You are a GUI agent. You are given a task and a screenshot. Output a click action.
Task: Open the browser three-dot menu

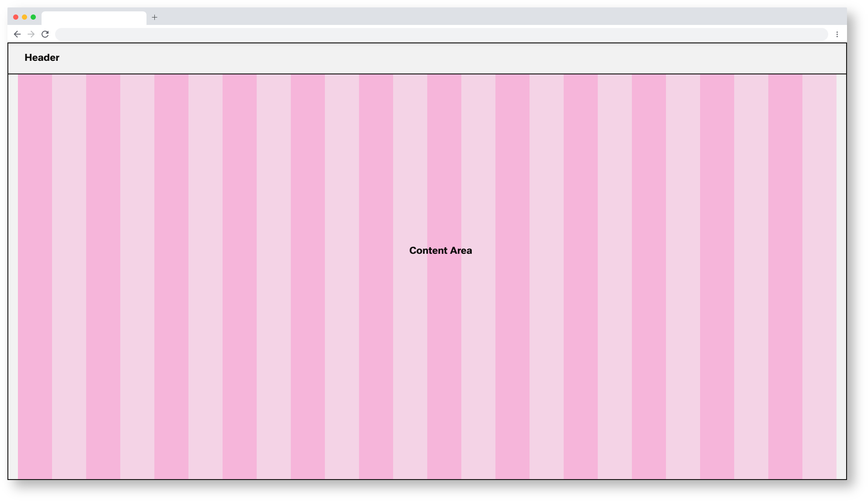(x=837, y=34)
